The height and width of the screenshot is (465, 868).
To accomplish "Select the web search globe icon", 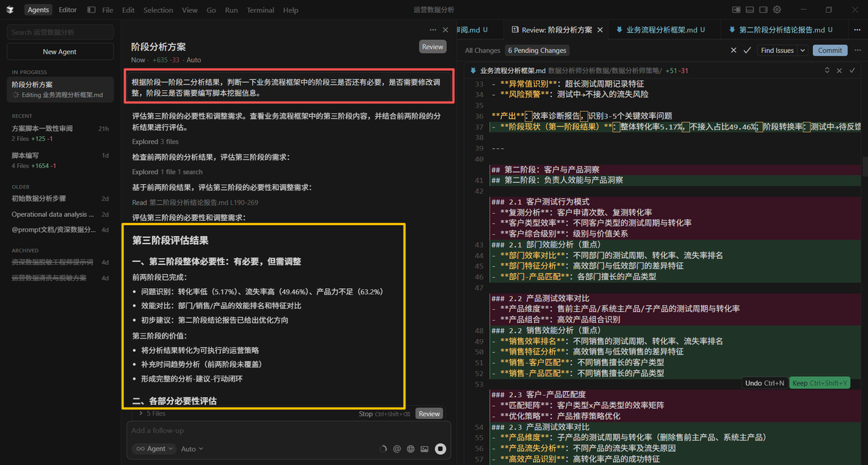I will (x=411, y=449).
